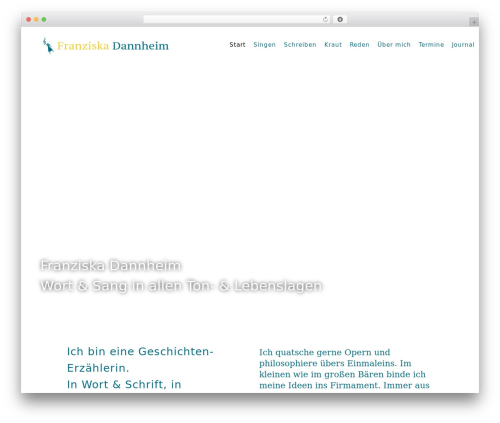This screenshot has height=423, width=500.
Task: Navigate to the Reden page
Action: click(x=359, y=45)
